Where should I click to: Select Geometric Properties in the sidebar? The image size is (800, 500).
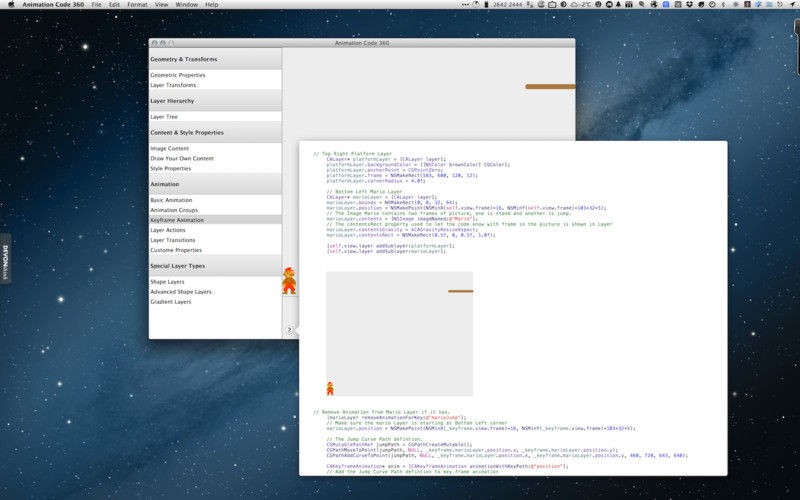coord(178,75)
